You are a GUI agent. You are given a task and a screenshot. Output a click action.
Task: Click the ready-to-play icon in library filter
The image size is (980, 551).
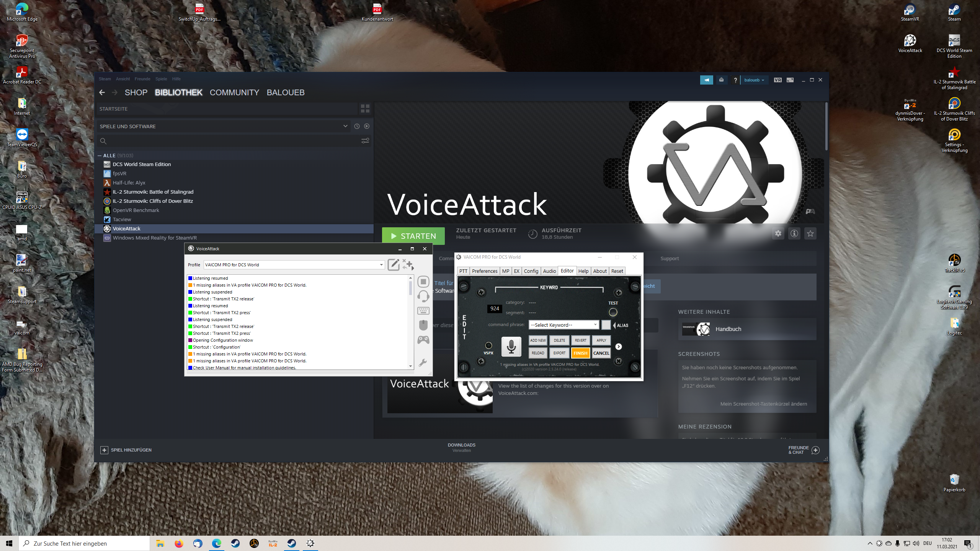point(367,126)
